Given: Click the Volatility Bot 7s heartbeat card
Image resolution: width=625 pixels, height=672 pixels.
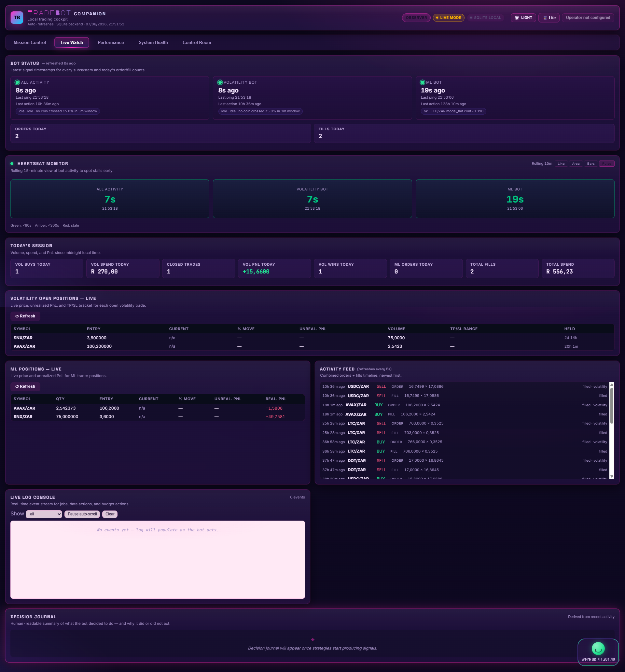Looking at the screenshot, I should tap(312, 199).
